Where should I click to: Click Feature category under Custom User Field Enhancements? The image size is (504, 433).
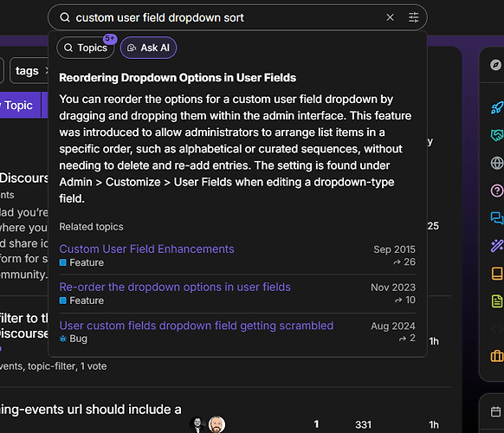coord(81,262)
